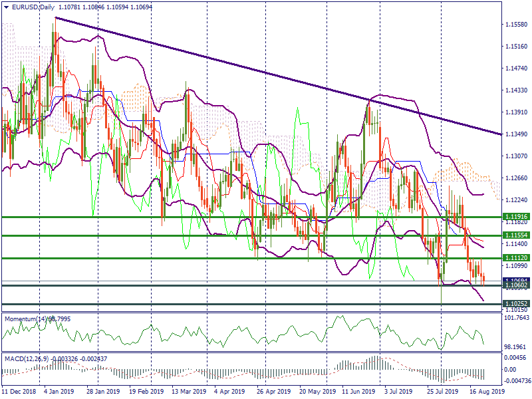Click the 1.10602 price label tag
The height and width of the screenshot is (399, 532).
click(x=516, y=285)
